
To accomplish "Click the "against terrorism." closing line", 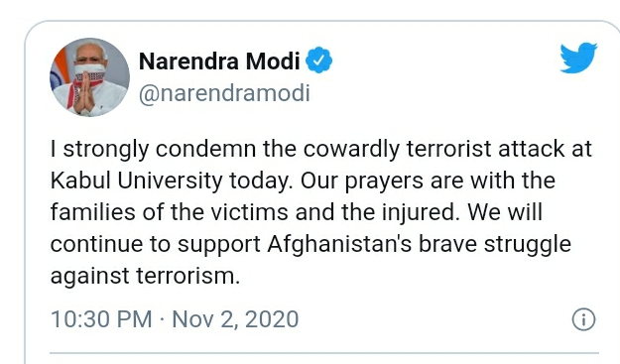I will coord(145,276).
